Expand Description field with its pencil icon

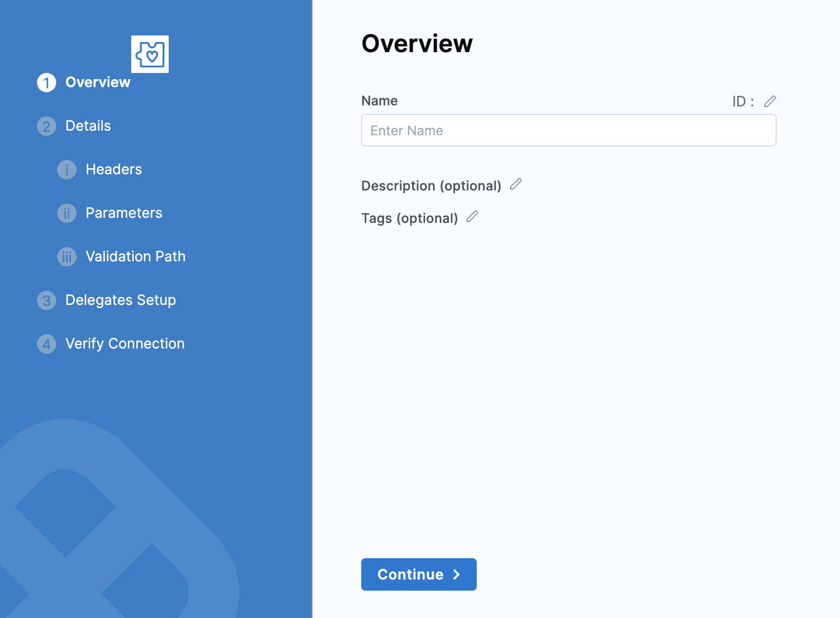516,184
